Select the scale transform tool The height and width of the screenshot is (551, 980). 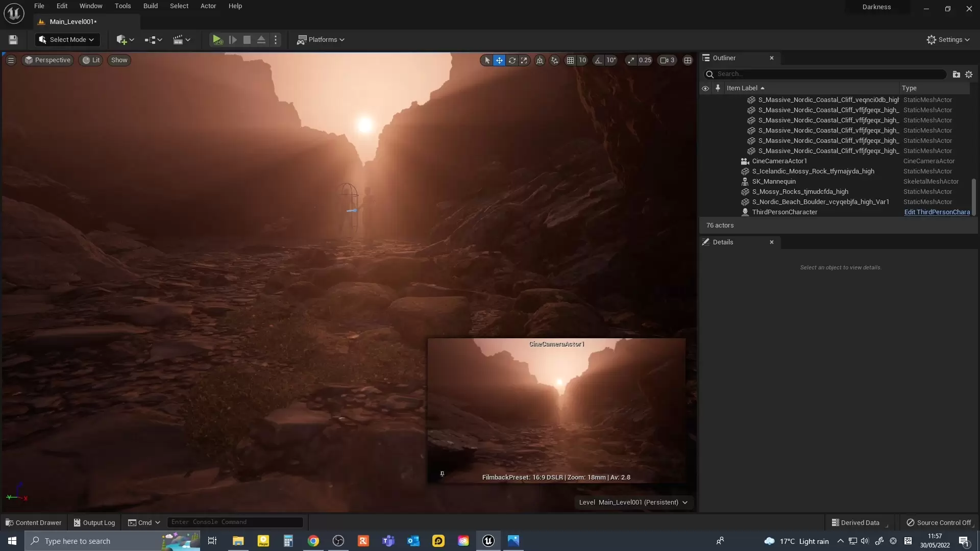click(524, 60)
